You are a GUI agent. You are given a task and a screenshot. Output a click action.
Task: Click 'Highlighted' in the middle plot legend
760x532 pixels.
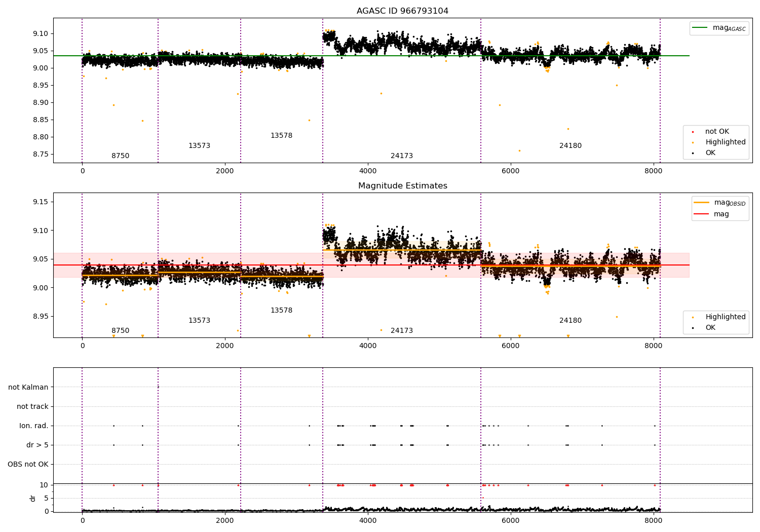[x=726, y=317]
